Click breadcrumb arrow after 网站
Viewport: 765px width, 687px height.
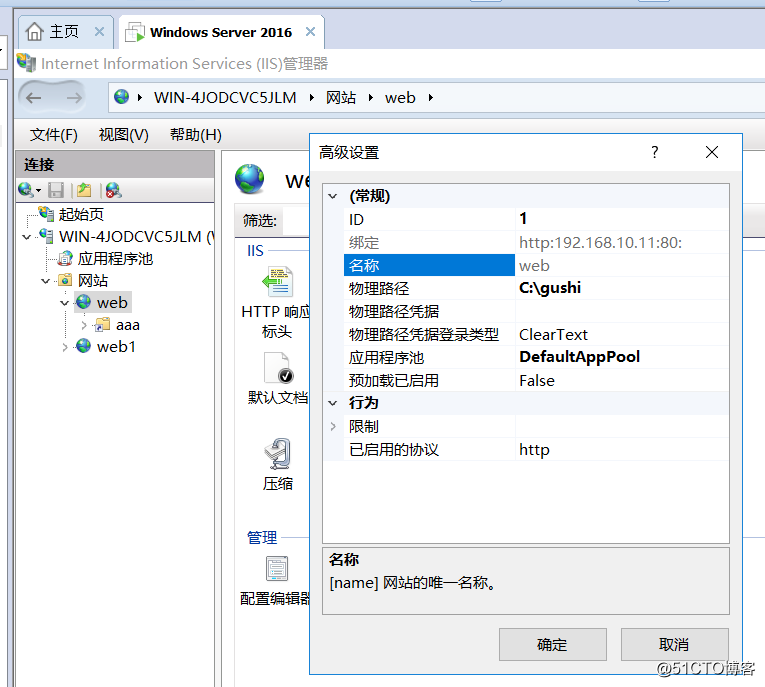(x=371, y=98)
